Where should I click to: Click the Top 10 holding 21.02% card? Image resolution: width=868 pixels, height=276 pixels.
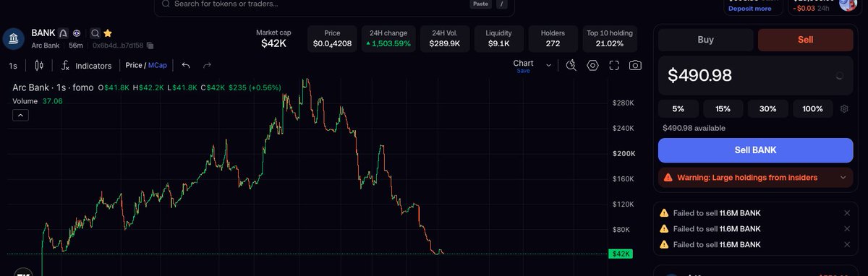tap(610, 38)
